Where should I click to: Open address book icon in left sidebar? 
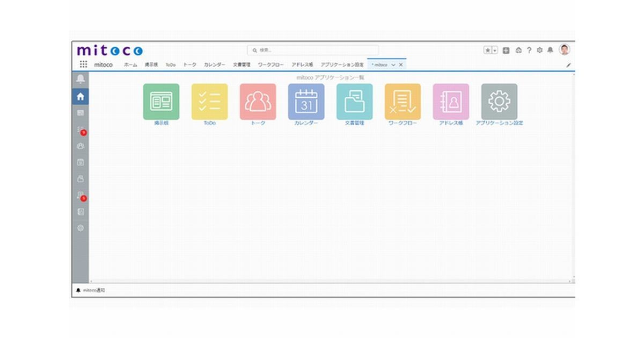click(80, 212)
